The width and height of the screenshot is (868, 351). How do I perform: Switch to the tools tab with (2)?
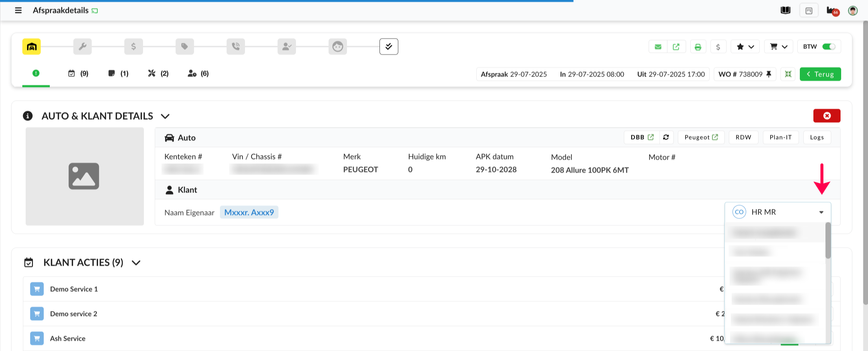point(158,73)
